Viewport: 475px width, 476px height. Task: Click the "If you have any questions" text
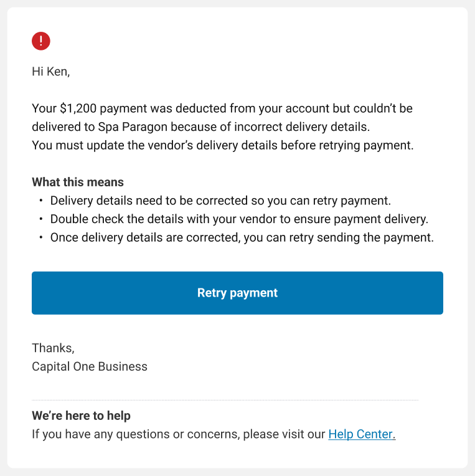[x=178, y=434]
